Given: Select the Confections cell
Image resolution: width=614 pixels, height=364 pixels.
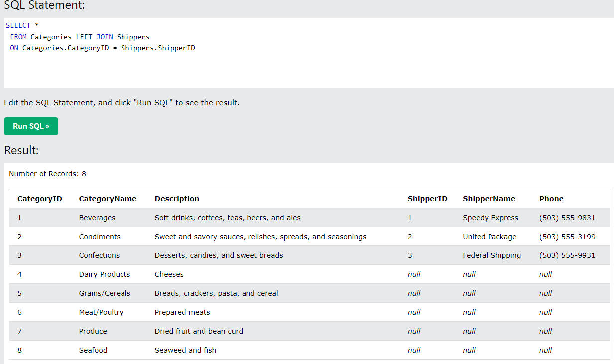Looking at the screenshot, I should click(99, 255).
